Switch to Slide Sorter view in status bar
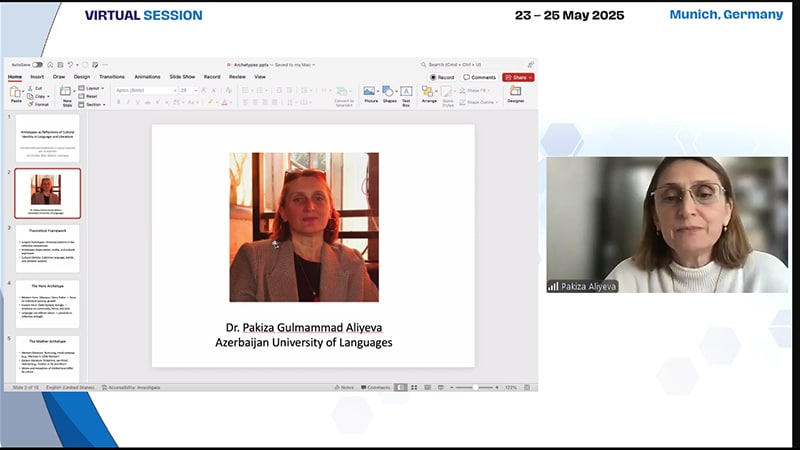 click(413, 387)
